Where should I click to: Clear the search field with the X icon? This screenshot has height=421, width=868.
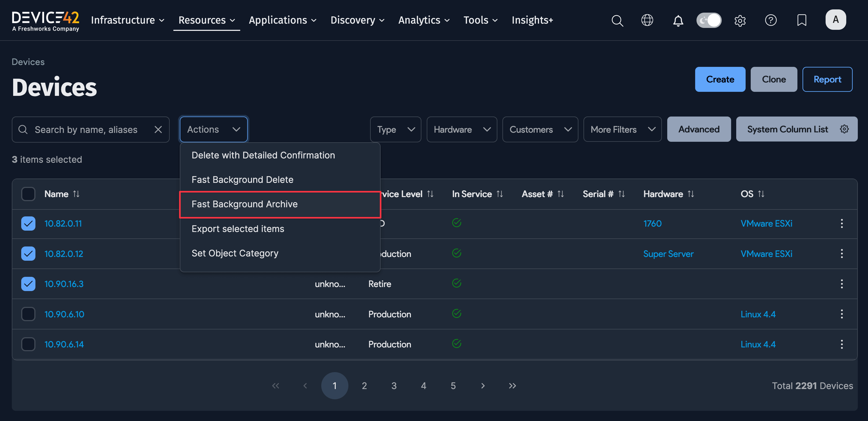click(x=158, y=129)
